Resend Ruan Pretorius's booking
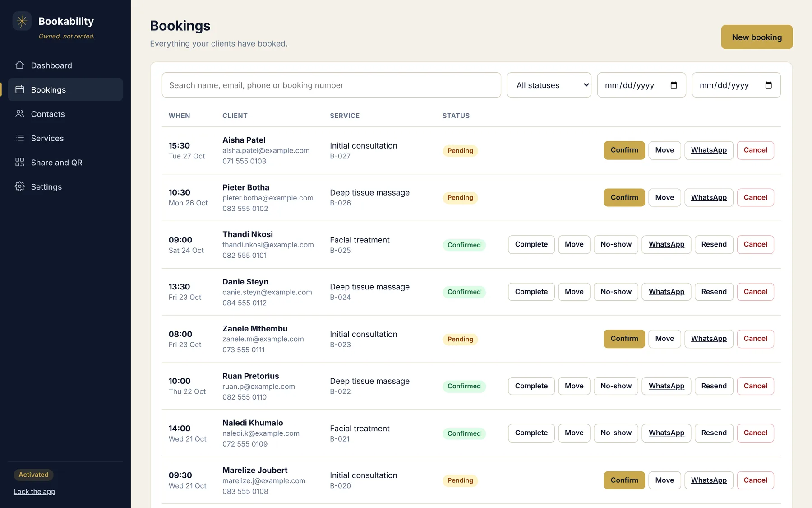 (x=714, y=386)
